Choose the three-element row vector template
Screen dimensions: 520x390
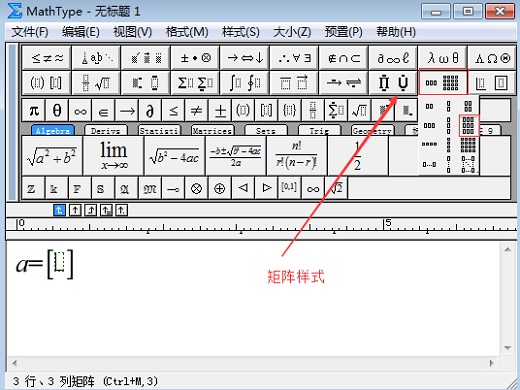click(x=430, y=126)
